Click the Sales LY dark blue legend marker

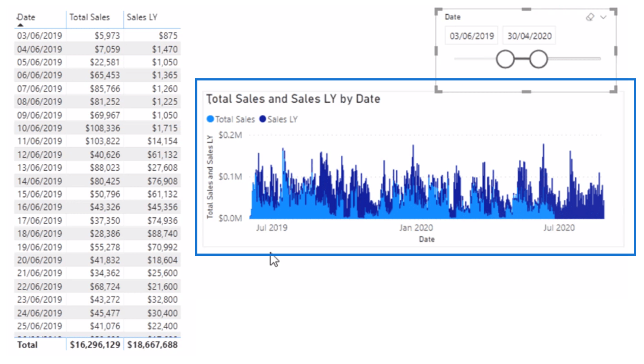point(263,119)
